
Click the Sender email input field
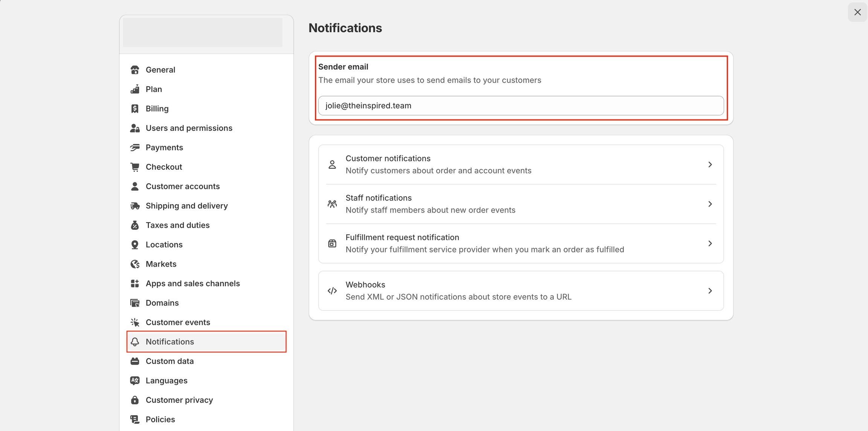[521, 106]
